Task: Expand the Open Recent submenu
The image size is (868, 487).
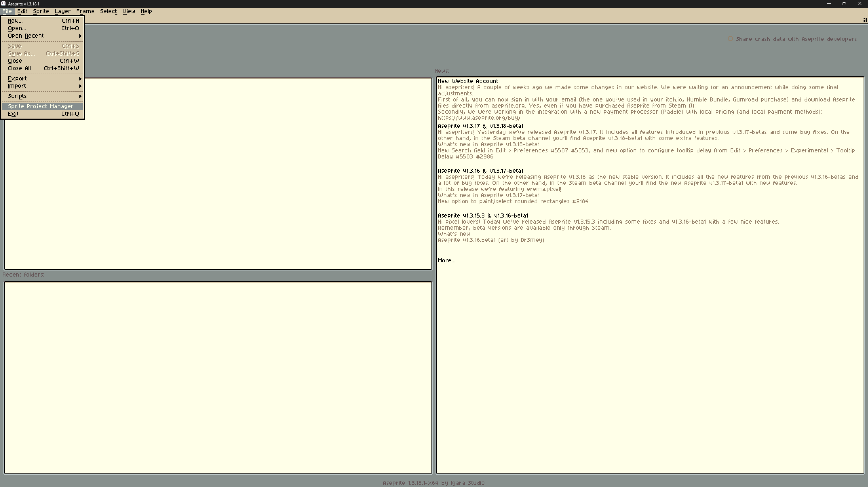Action: (x=42, y=36)
